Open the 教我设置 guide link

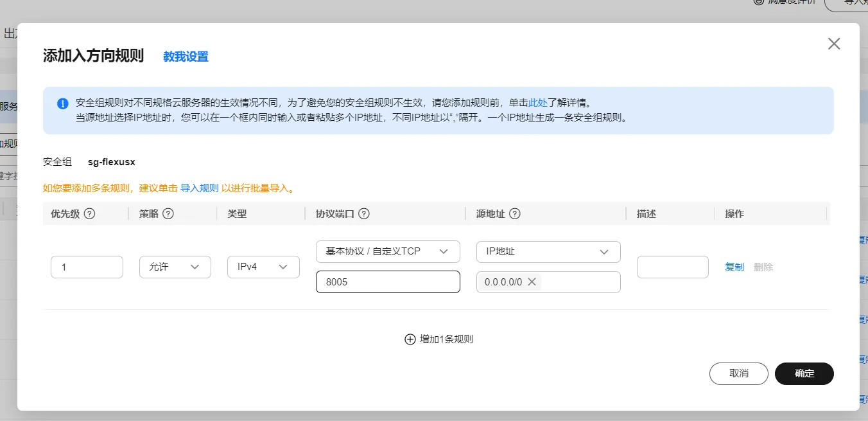[x=186, y=57]
